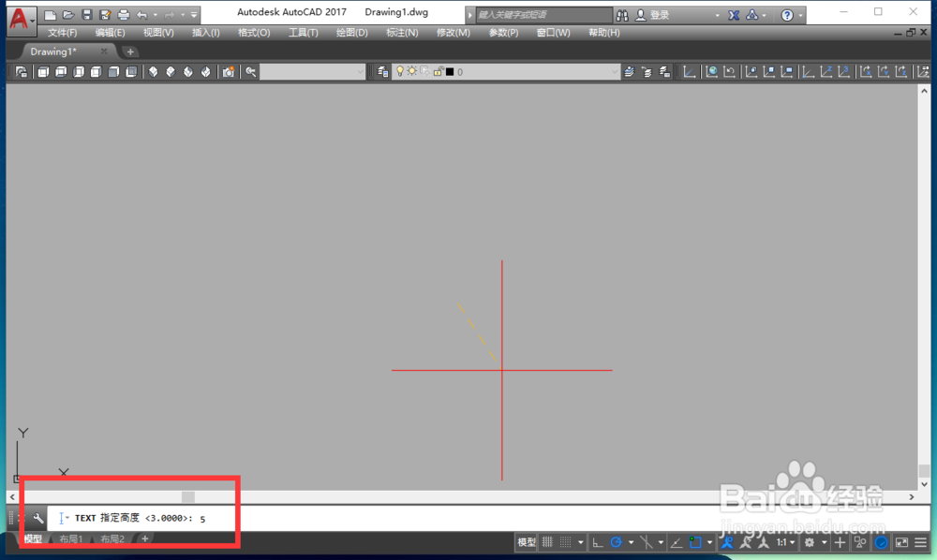Open the 编辑(E) menu
Screen dimensions: 937x560
(110, 33)
